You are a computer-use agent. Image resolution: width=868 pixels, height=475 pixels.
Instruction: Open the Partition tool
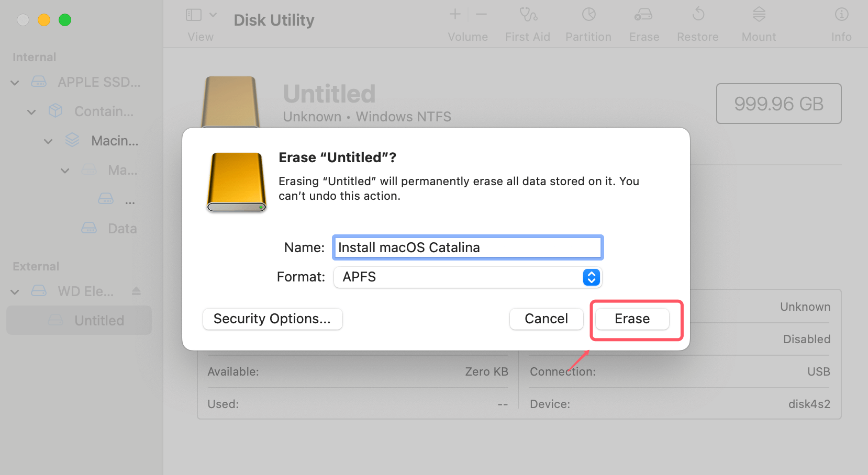(588, 21)
